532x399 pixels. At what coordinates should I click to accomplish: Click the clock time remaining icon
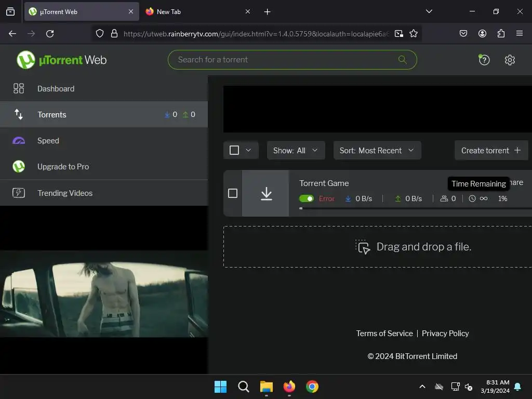(472, 198)
